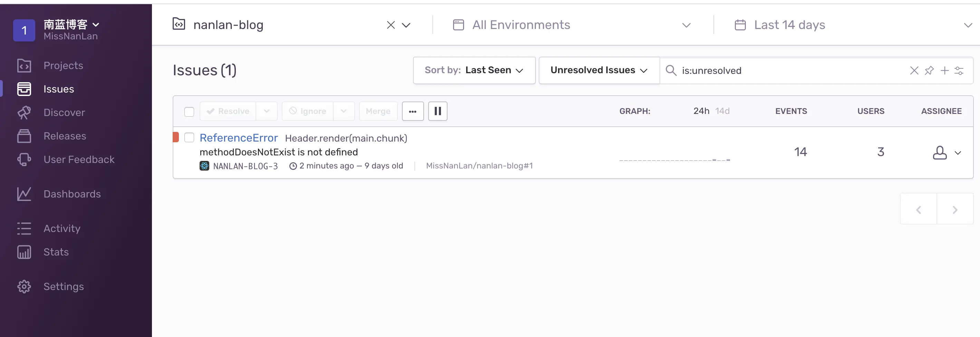
Task: Clear the nanlan-blog project filter
Action: coord(391,25)
